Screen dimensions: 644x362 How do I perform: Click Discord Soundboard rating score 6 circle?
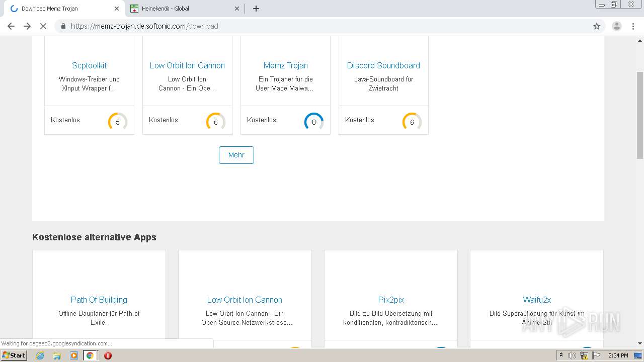(412, 122)
